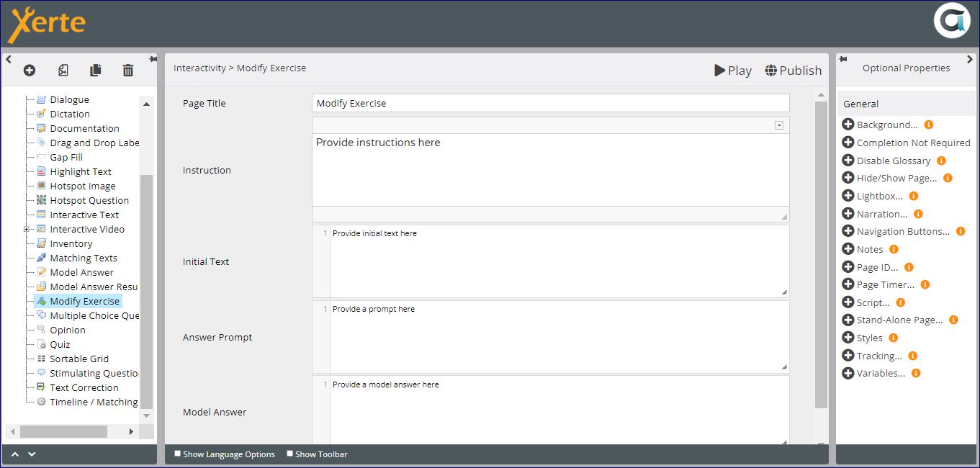Click the Copy page icon beside Insert
Screen dimensions: 980x468
pos(63,70)
